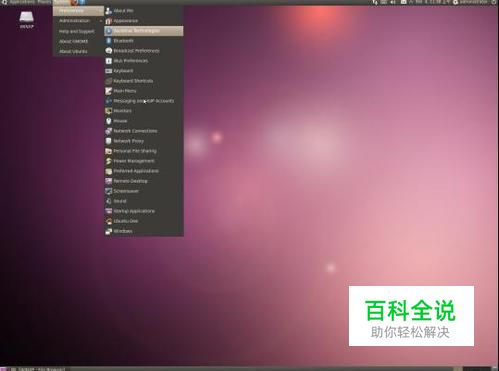Open the Mouse preferences entry
499x371 pixels.
[144, 121]
